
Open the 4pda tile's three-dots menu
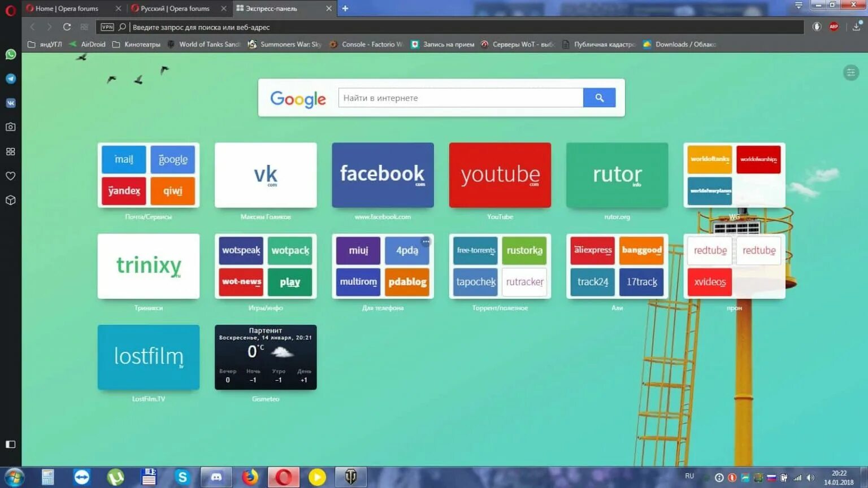coord(426,242)
